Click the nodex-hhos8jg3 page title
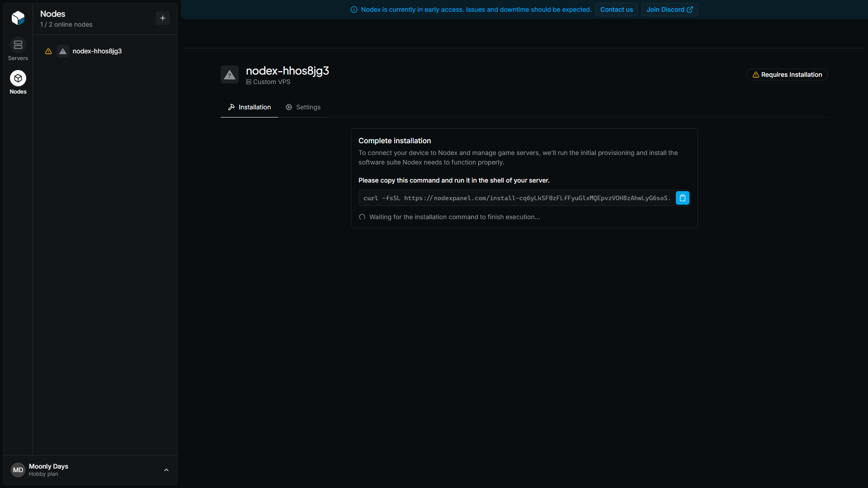 [288, 71]
